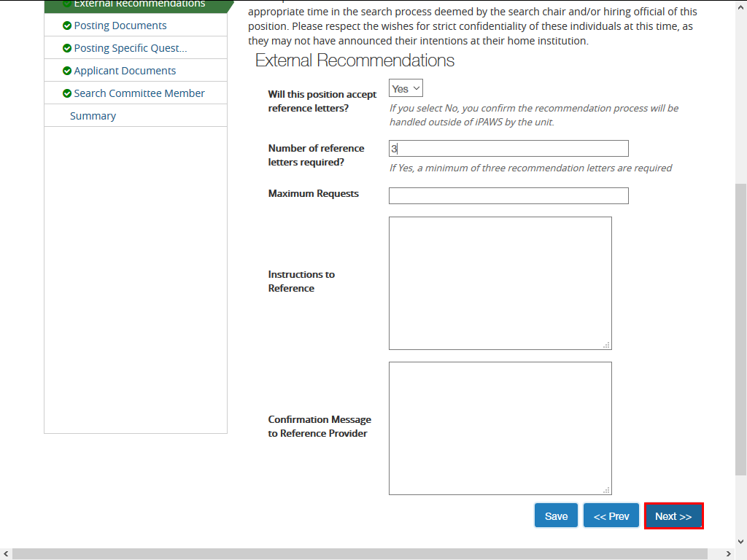Open the Yes reference letters dropdown
This screenshot has height=560, width=747.
pos(406,88)
